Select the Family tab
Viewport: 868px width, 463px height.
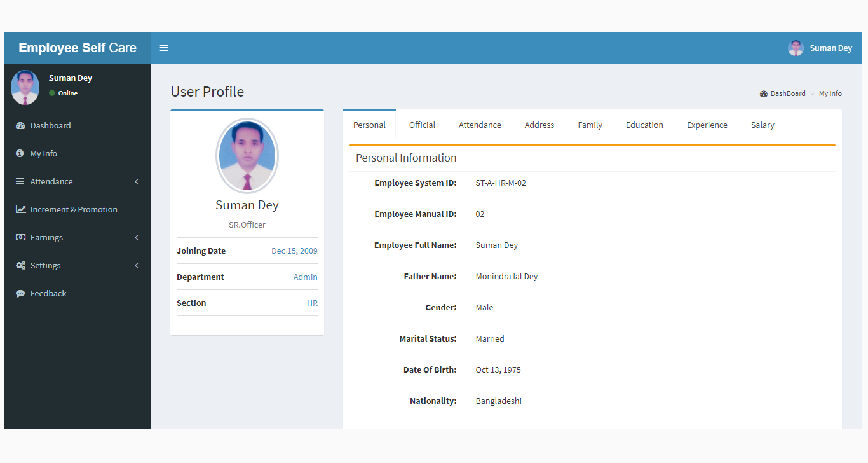590,125
